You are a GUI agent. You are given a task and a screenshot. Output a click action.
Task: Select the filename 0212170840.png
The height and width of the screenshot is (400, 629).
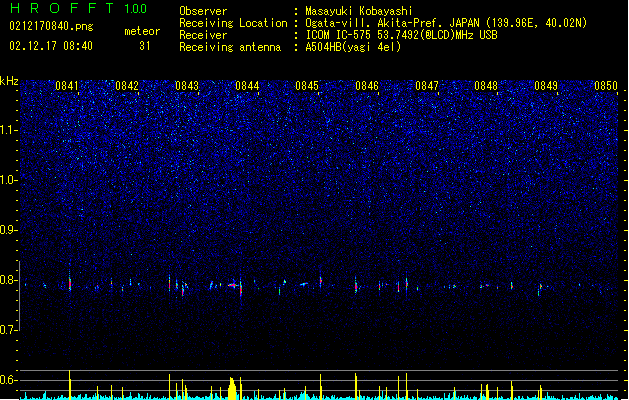coord(51,26)
